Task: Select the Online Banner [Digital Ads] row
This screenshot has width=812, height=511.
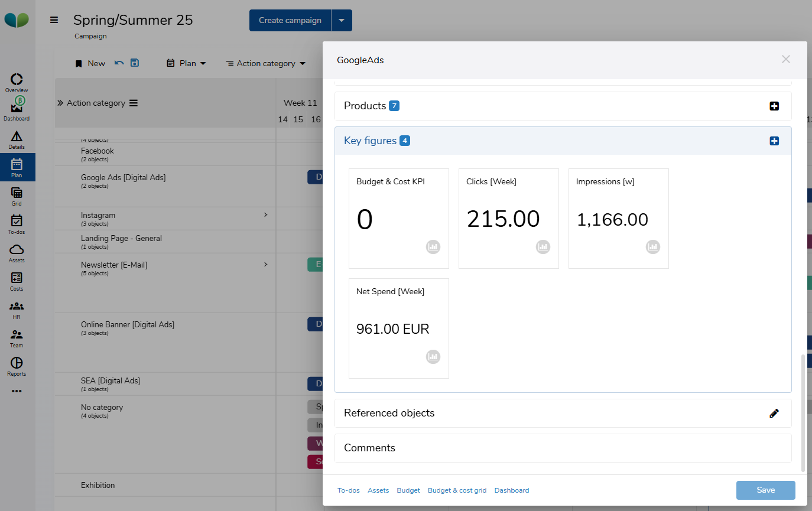Action: 165,343
